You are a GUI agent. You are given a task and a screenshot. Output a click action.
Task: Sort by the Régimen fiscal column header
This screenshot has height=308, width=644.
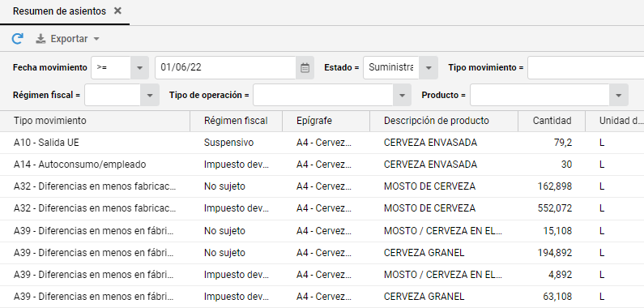237,121
